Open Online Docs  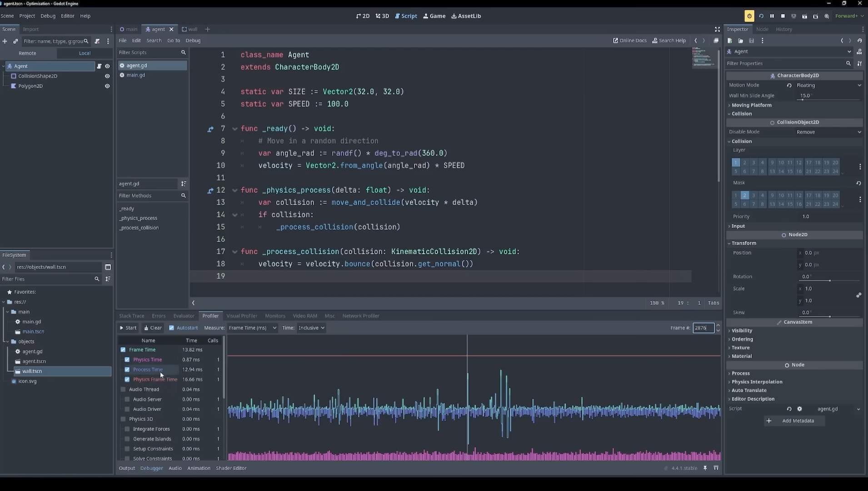(x=629, y=40)
